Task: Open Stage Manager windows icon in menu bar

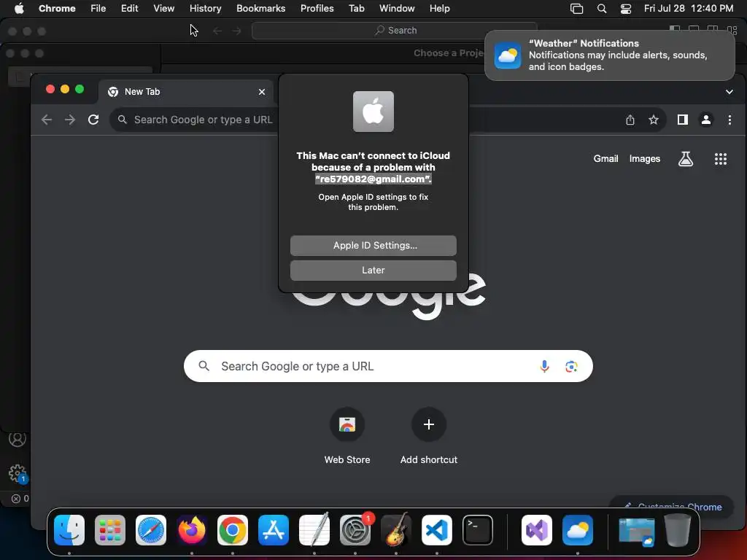Action: [x=576, y=9]
